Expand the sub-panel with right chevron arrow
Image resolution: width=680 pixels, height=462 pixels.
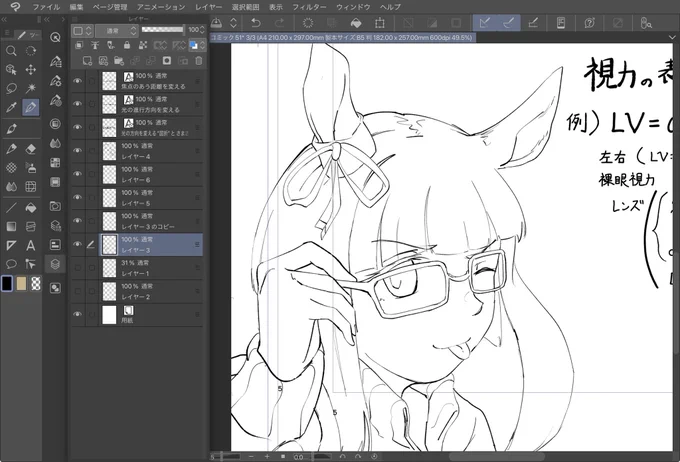tap(63, 20)
